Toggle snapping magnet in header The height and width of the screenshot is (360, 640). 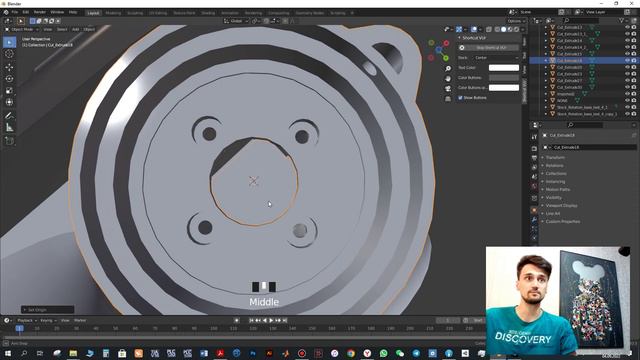[x=267, y=21]
